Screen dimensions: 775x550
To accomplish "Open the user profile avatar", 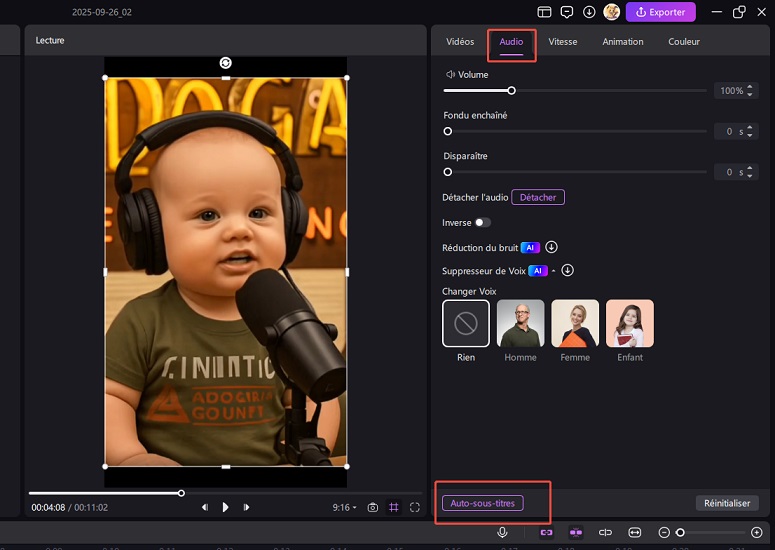I will (611, 12).
